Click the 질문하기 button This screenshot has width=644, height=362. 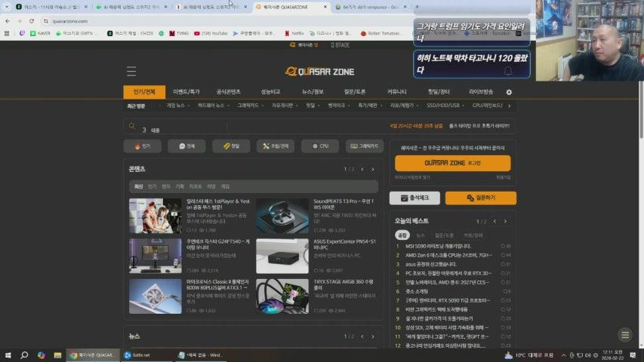pos(480,198)
